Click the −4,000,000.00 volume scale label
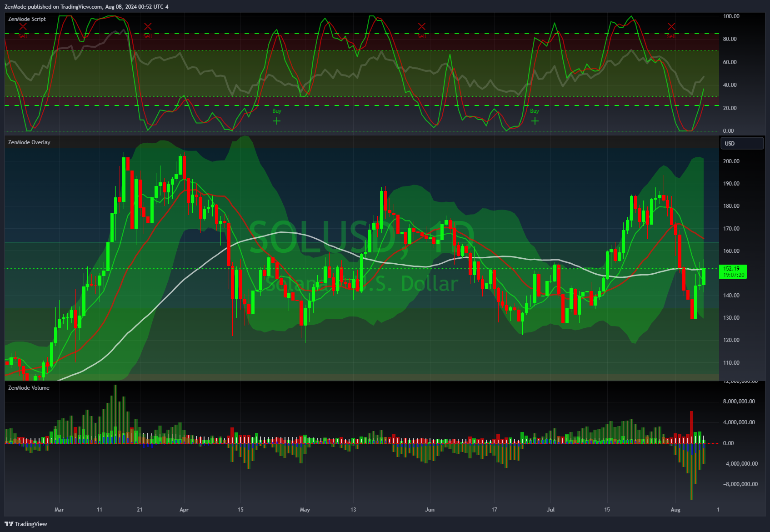This screenshot has height=532, width=770. (740, 464)
